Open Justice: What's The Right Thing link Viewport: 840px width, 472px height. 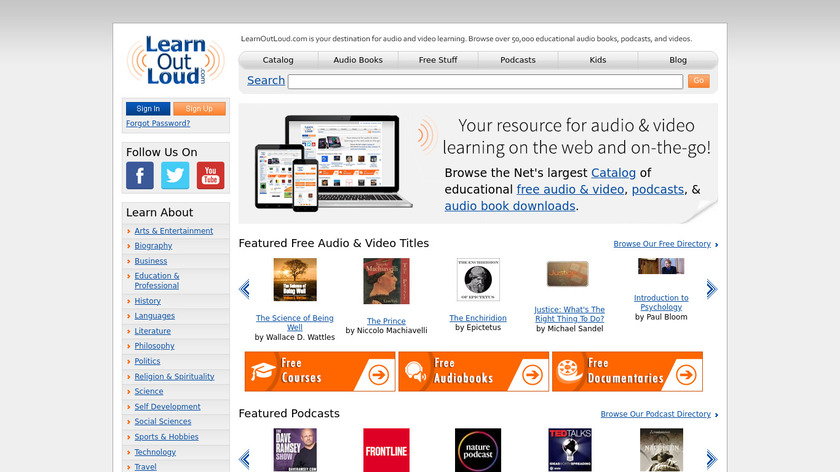pos(569,314)
